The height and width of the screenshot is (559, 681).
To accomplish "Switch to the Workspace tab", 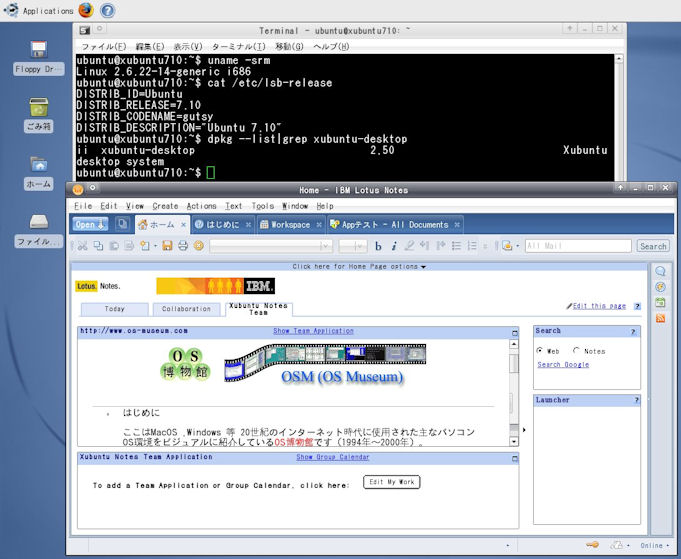I will coord(290,225).
